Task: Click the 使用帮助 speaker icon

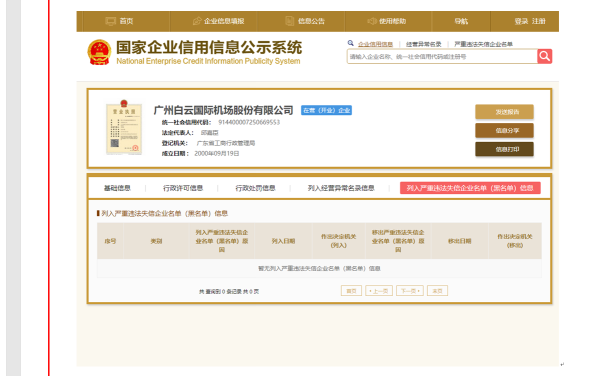Action: [x=372, y=21]
